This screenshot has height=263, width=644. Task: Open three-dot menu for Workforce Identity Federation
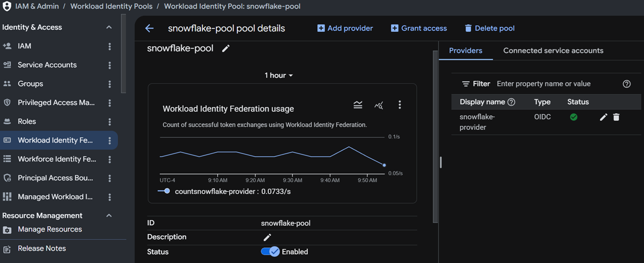click(109, 159)
